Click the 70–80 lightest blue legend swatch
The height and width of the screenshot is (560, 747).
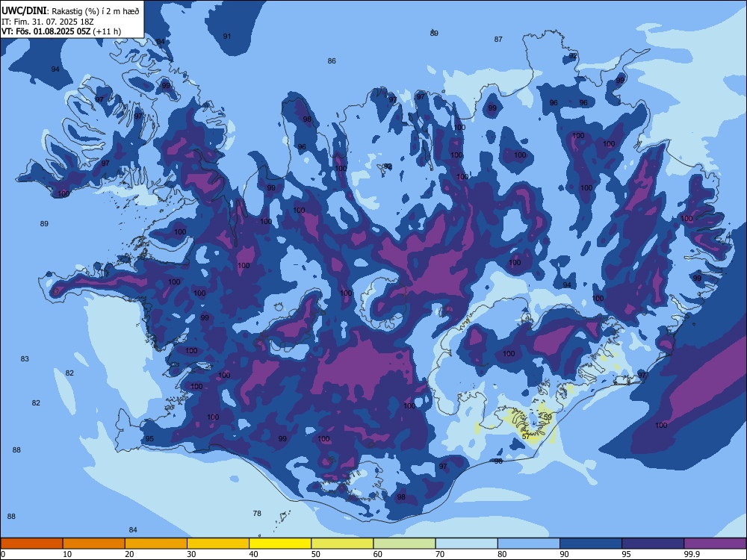click(467, 544)
